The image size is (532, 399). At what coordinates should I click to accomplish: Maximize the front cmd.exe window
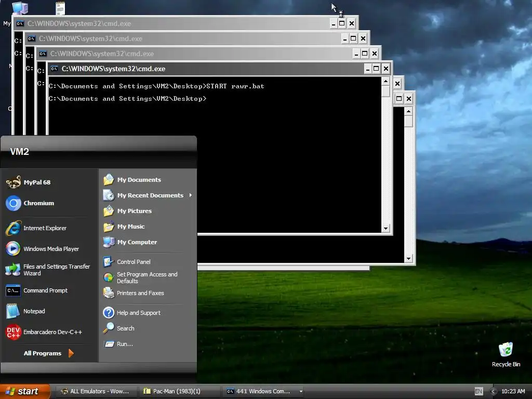376,69
